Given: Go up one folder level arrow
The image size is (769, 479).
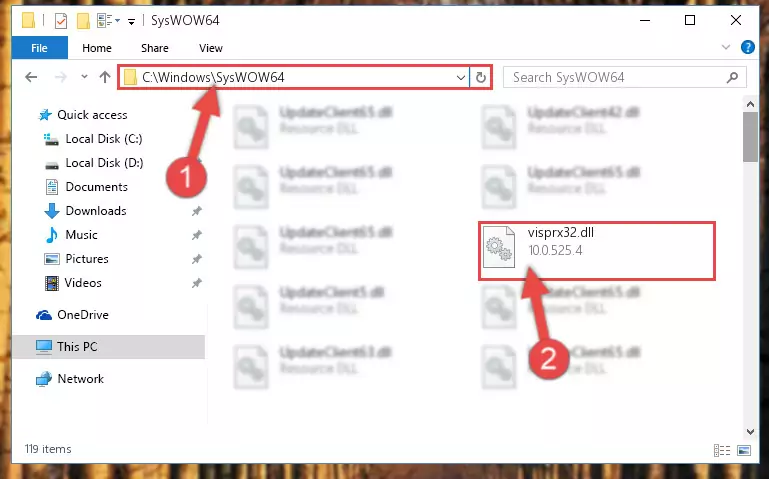Looking at the screenshot, I should (104, 77).
